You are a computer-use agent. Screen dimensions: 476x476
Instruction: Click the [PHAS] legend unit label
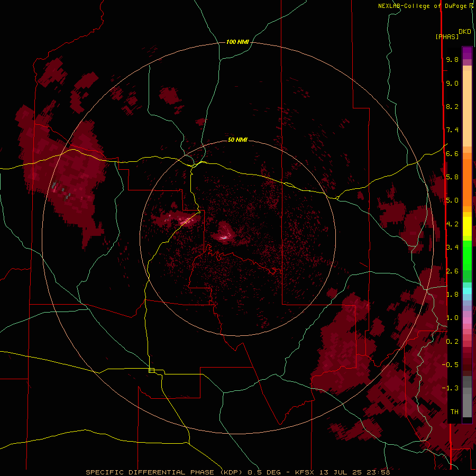click(447, 36)
